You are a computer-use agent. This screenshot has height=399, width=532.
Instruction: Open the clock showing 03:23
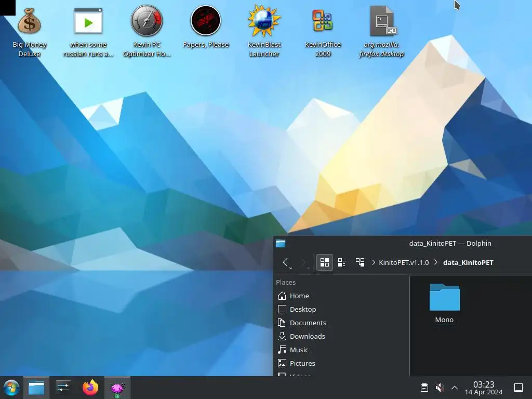coord(484,388)
